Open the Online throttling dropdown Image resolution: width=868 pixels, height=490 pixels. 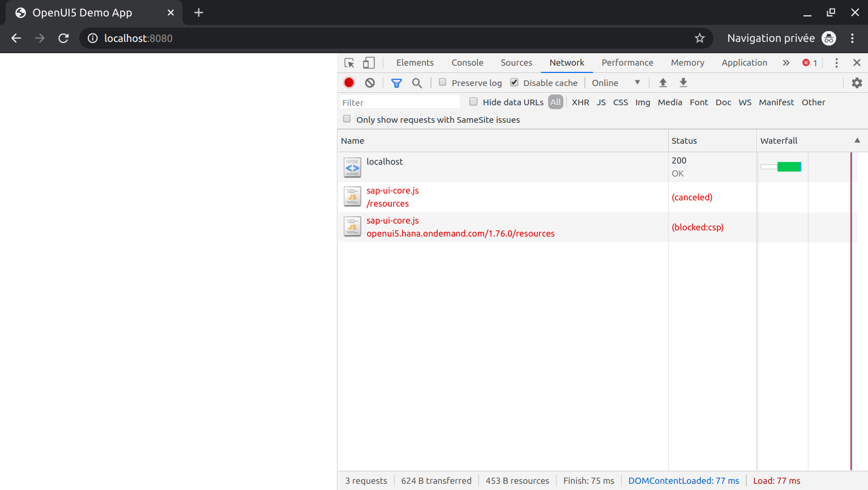[x=616, y=83]
